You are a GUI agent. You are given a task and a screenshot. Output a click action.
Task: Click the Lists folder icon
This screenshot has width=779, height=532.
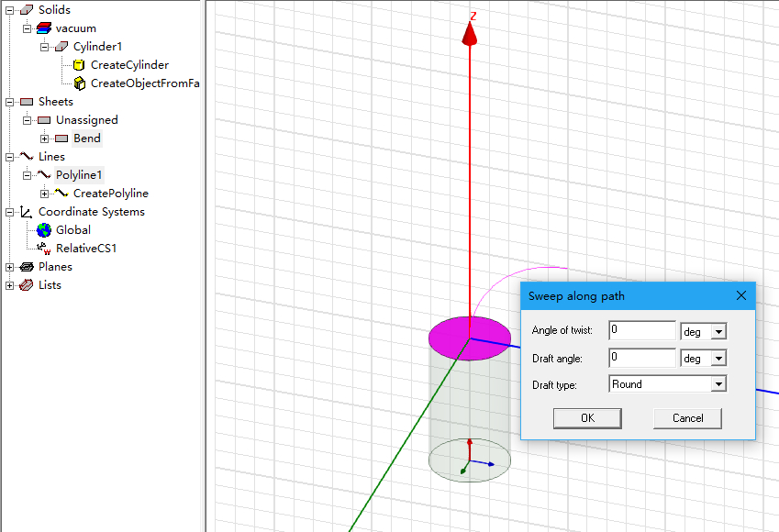[x=26, y=285]
